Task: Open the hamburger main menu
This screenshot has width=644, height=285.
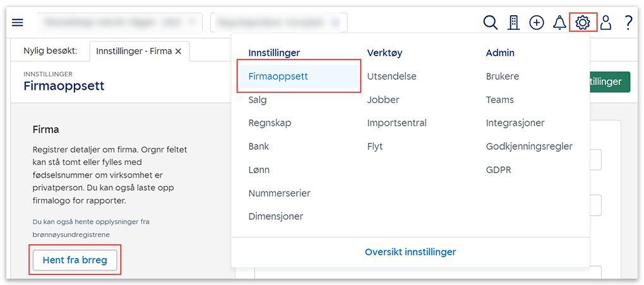Action: point(18,23)
